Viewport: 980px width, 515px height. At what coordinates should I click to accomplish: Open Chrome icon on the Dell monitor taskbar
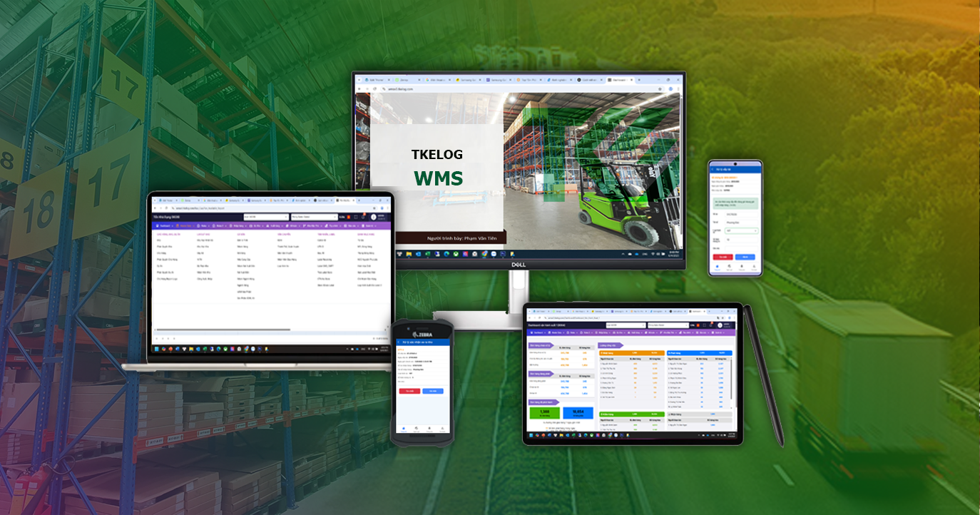(x=484, y=254)
